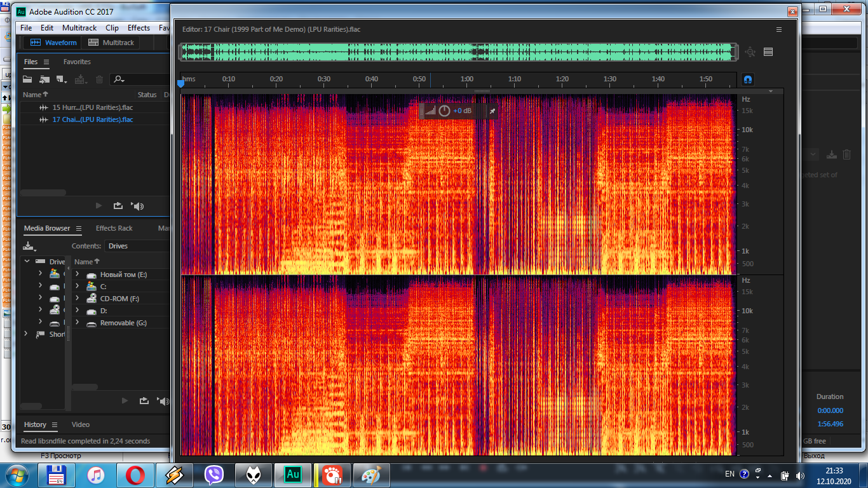Open the New File dropdown in Files panel
This screenshot has width=868, height=488.
[x=62, y=79]
